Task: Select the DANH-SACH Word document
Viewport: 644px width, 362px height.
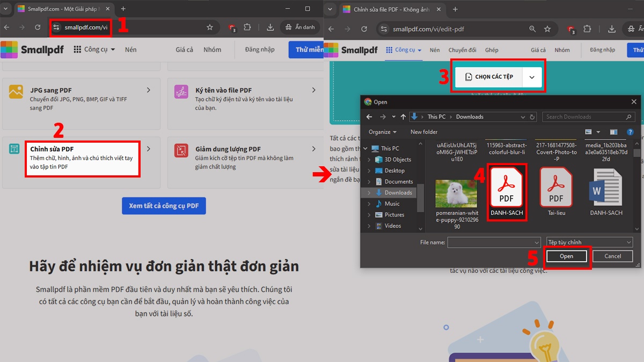Action: pyautogui.click(x=606, y=191)
